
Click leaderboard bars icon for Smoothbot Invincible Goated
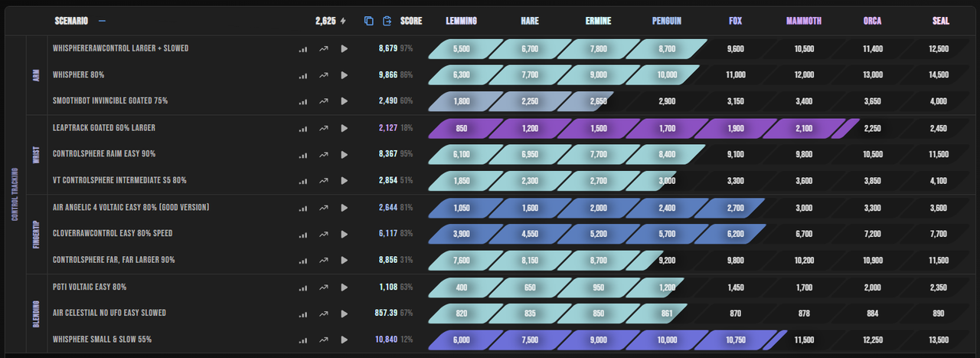pyautogui.click(x=303, y=102)
